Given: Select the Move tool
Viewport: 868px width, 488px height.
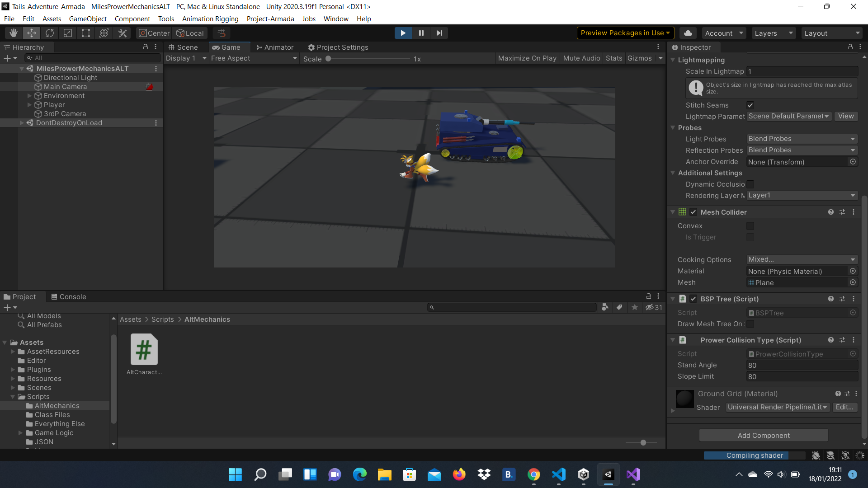Looking at the screenshot, I should click(x=32, y=33).
